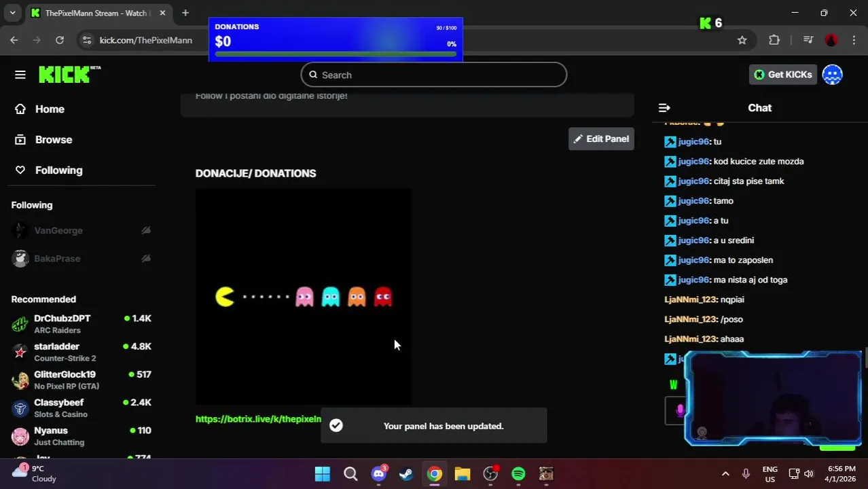This screenshot has height=489, width=868.
Task: Click the donations progress bar overlay
Action: (x=336, y=53)
